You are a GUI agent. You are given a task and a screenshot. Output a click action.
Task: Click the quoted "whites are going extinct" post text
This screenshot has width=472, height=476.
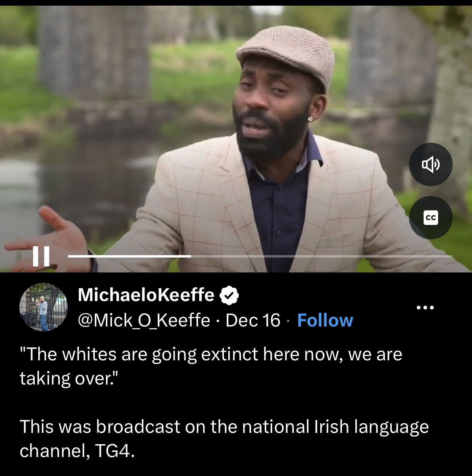coord(211,366)
